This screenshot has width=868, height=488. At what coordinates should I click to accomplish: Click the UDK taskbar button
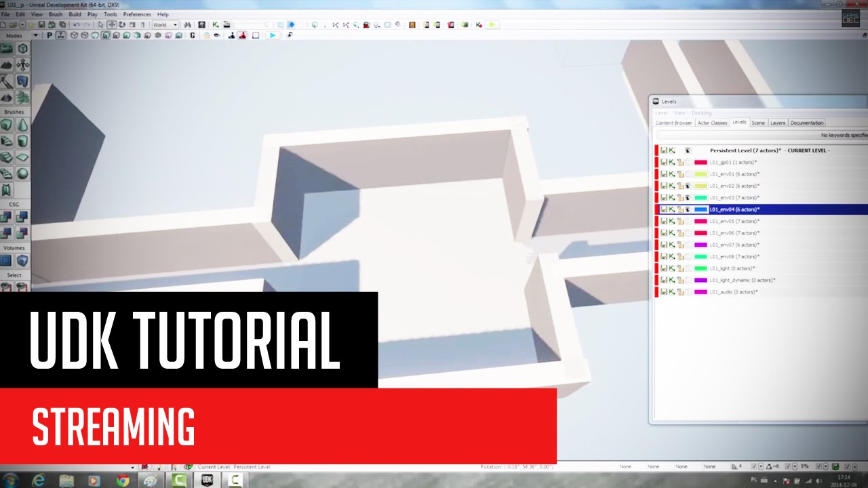[207, 480]
